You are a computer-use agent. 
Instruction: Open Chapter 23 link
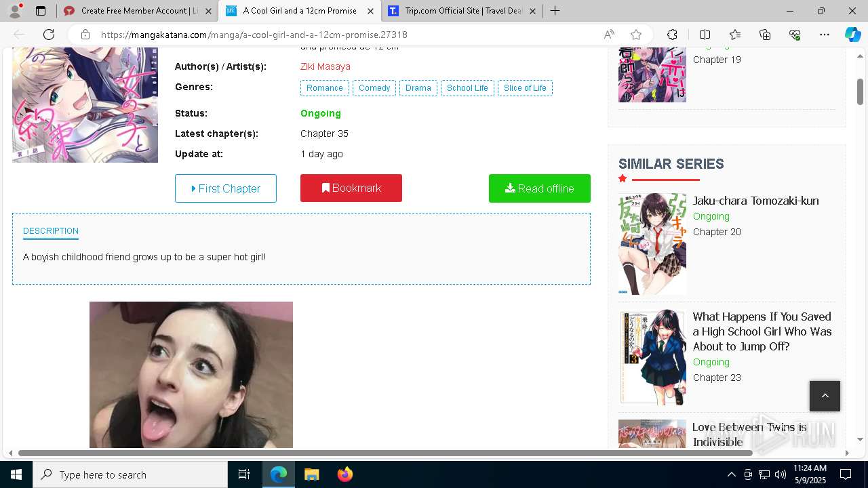pyautogui.click(x=717, y=378)
